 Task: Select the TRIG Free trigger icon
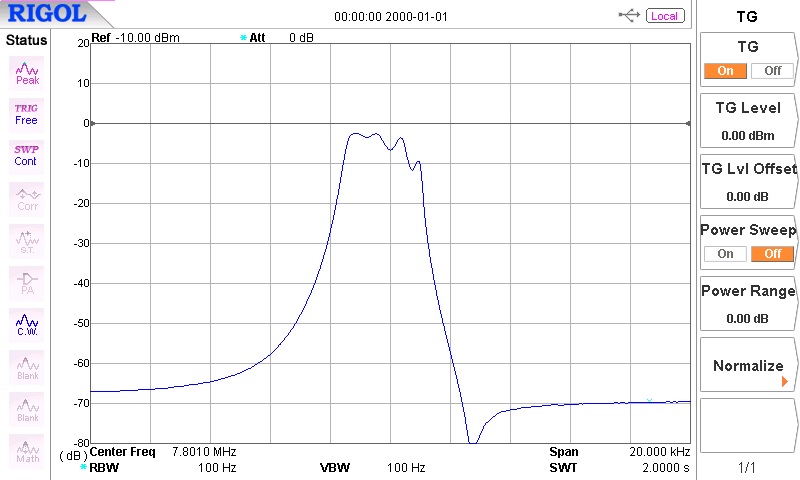click(26, 113)
